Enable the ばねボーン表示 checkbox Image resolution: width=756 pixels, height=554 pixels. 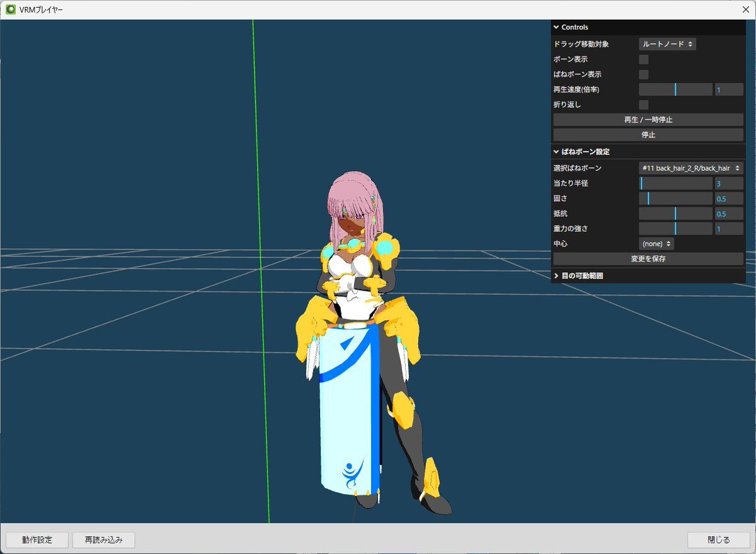(644, 74)
